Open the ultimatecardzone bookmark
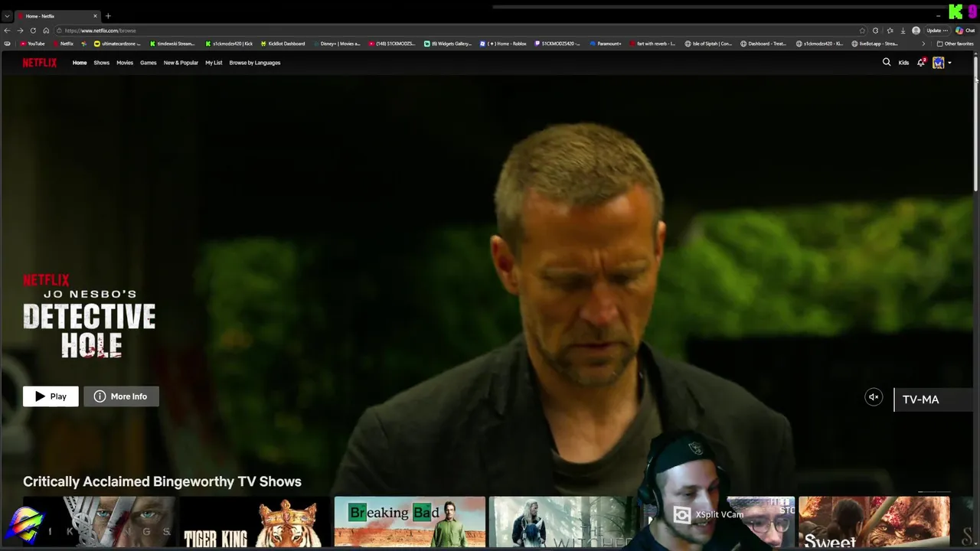 tap(117, 44)
